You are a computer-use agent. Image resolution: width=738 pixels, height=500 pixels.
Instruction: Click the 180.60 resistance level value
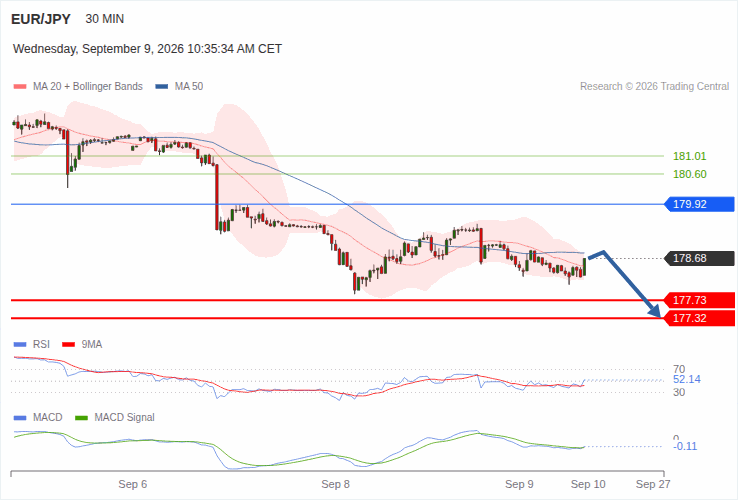690,174
